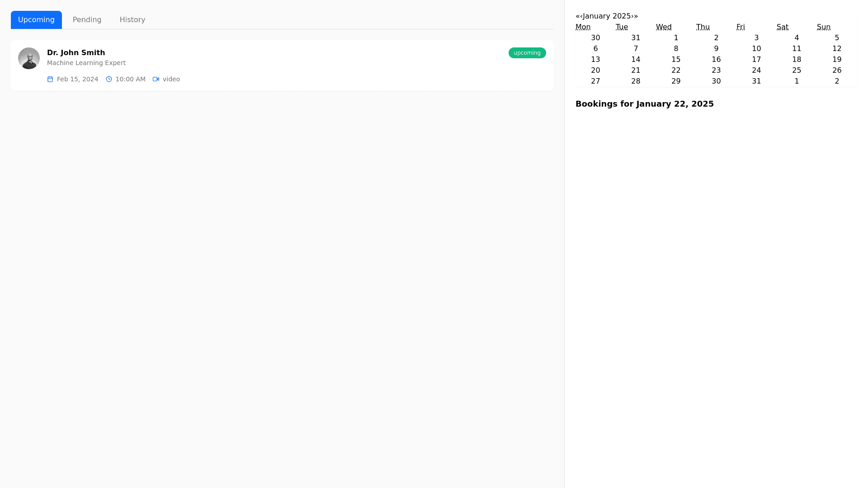Open Dr. John Smith's name link
868x488 pixels.
pos(76,53)
